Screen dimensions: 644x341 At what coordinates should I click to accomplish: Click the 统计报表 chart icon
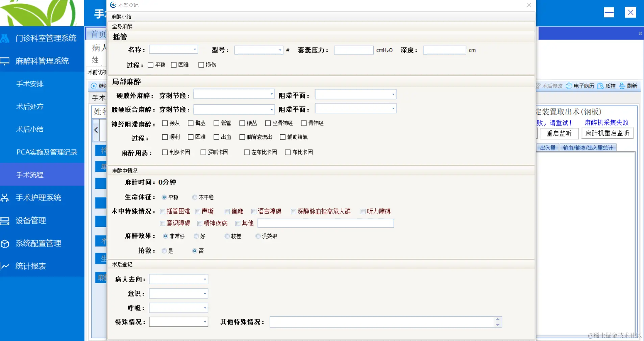(x=5, y=266)
